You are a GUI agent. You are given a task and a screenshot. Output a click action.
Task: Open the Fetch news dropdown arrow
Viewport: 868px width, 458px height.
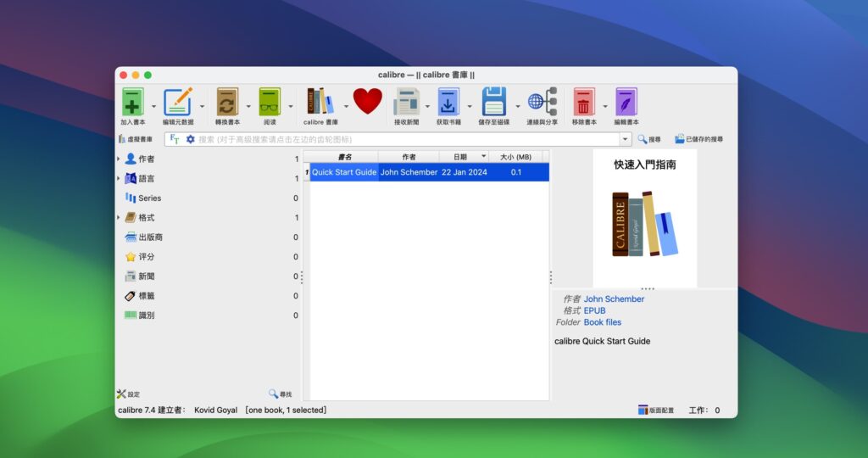(427, 106)
